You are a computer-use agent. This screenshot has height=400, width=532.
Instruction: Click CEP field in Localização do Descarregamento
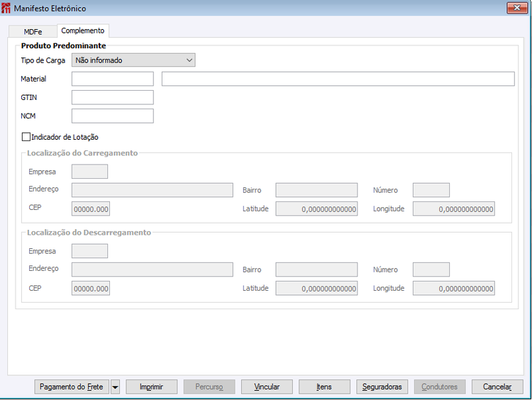(x=91, y=288)
